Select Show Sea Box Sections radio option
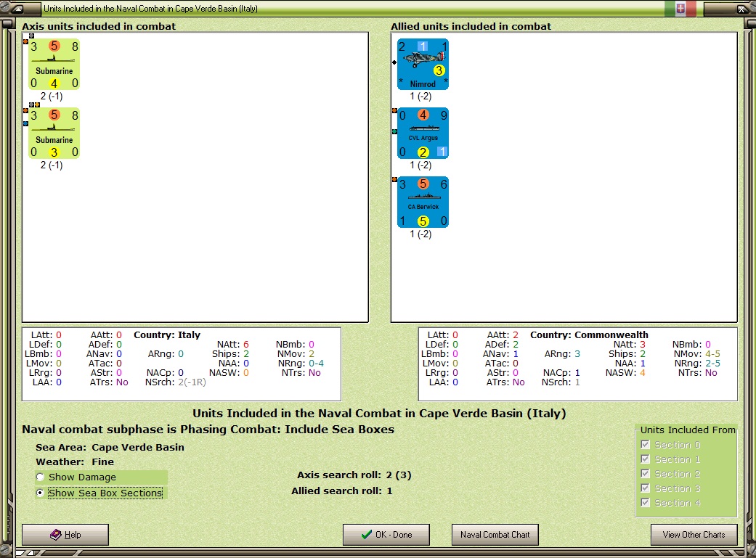This screenshot has width=756, height=558. click(x=41, y=493)
